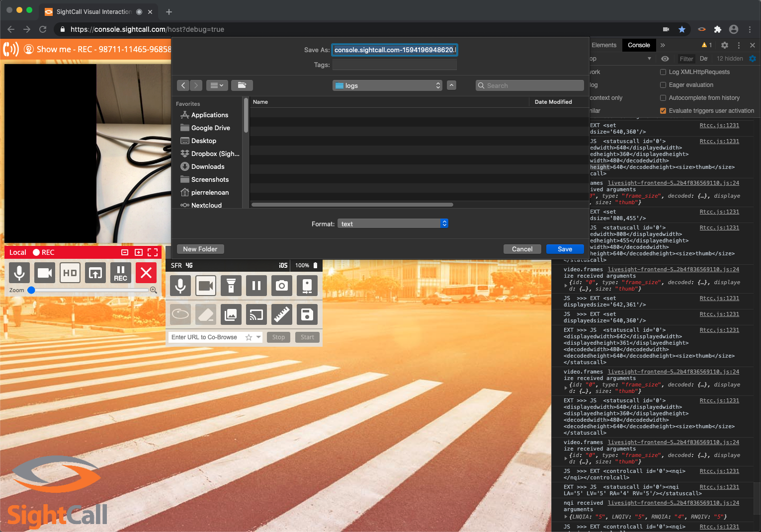The image size is (761, 532).
Task: Click the console Filter input
Action: pyautogui.click(x=686, y=59)
